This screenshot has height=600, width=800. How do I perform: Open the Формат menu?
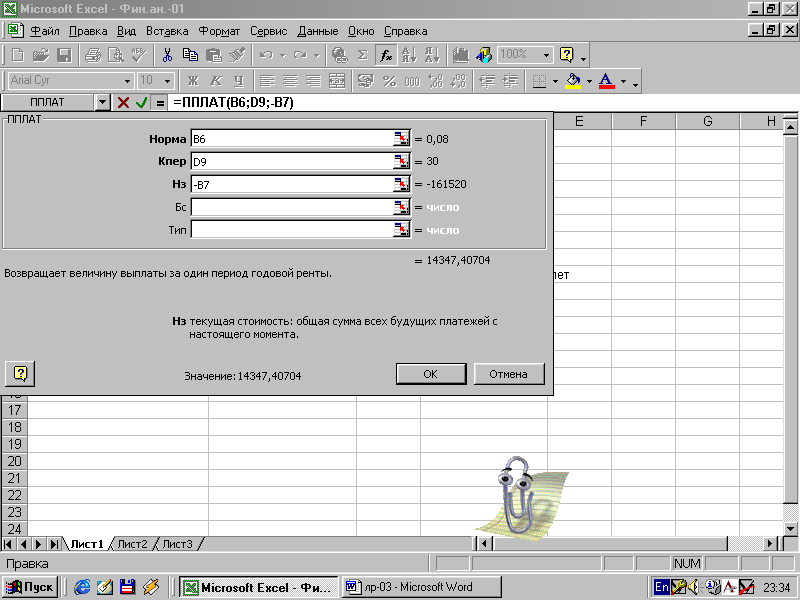pos(219,31)
